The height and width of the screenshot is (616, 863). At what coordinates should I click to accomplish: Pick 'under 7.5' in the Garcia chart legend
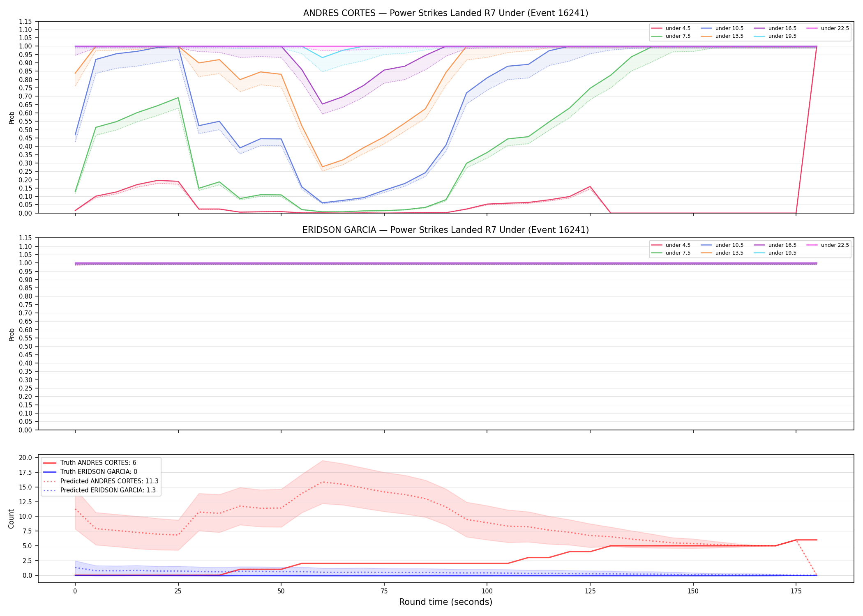pos(671,253)
